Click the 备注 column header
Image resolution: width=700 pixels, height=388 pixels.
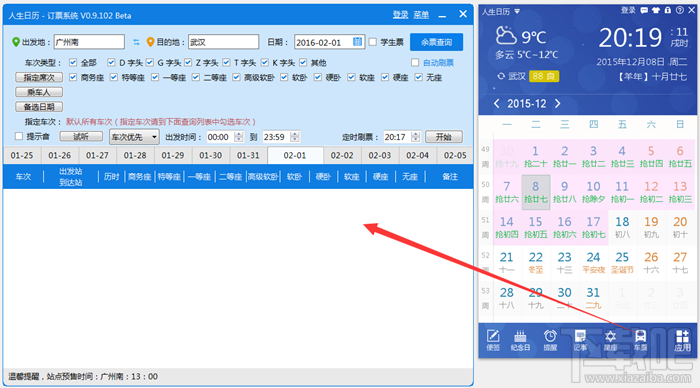coord(450,177)
